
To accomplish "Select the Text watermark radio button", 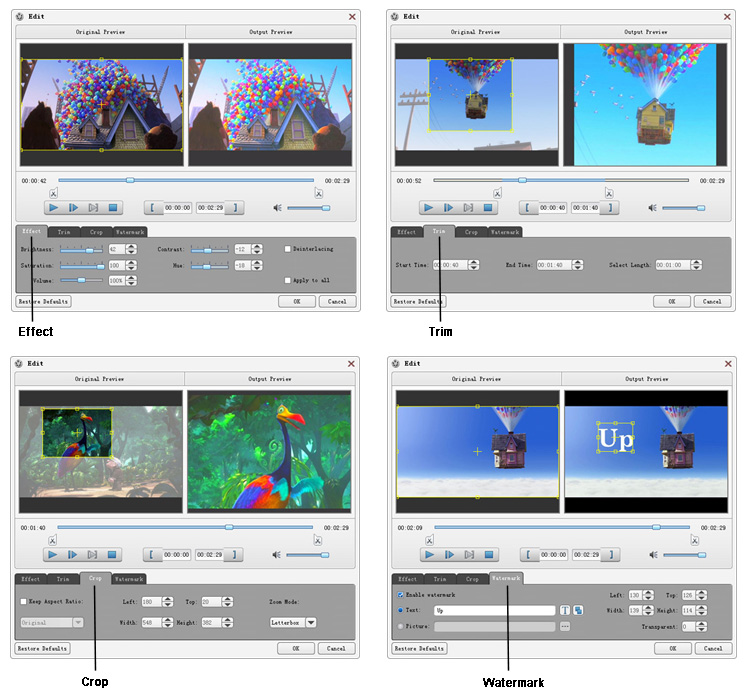I will coord(400,610).
